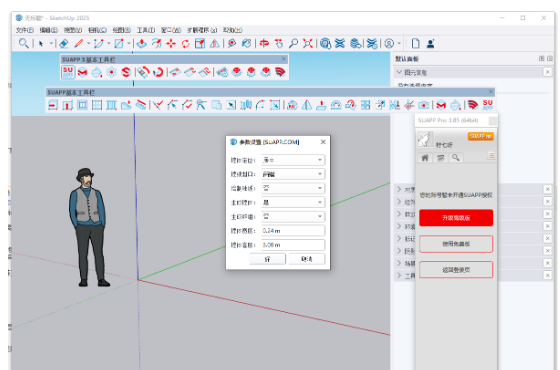Open the Line tool dropdown arrow
This screenshot has width=560, height=370.
coord(89,44)
